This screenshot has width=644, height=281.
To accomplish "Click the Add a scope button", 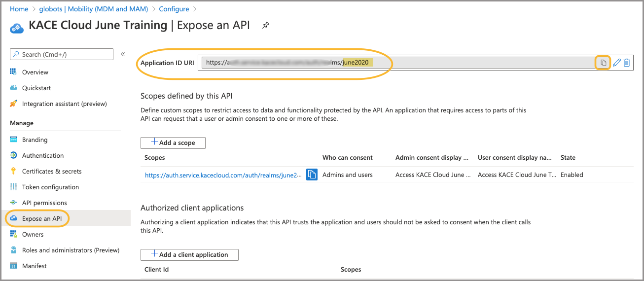I will pos(173,142).
